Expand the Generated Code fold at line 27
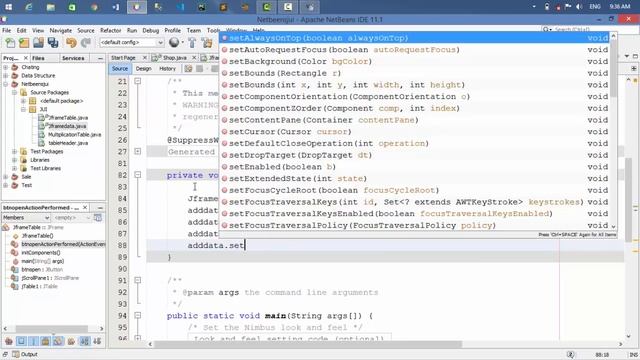 [x=138, y=151]
